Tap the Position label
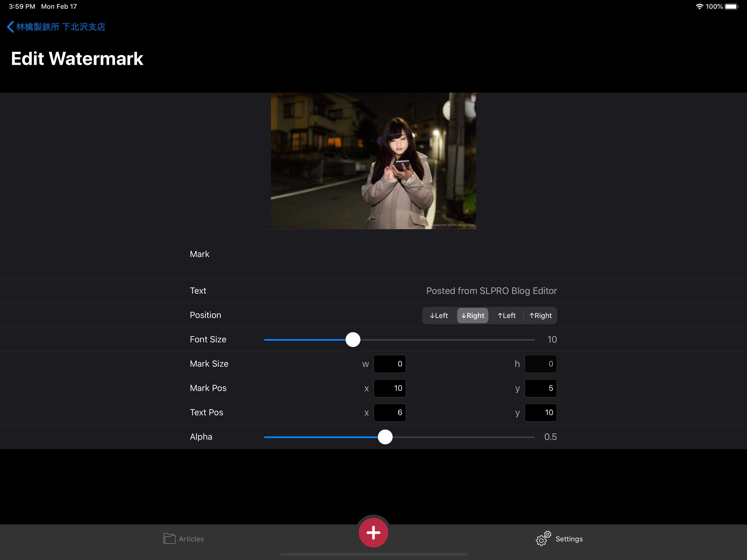The width and height of the screenshot is (747, 560). click(205, 315)
